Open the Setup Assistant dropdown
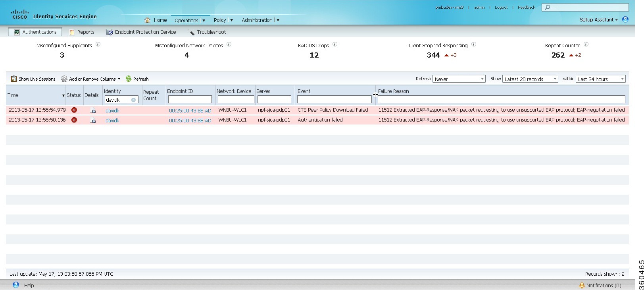The image size is (644, 290). (599, 19)
